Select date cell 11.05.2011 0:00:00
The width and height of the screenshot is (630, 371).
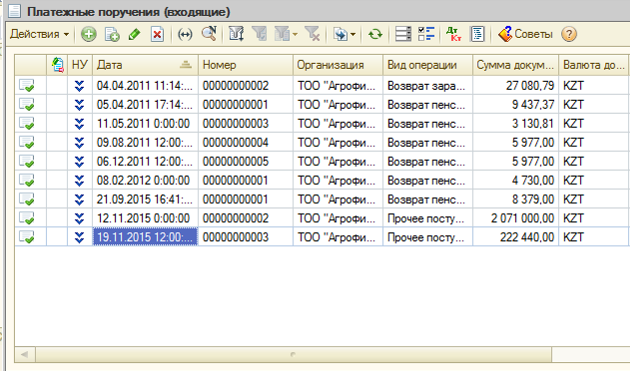coord(145,123)
